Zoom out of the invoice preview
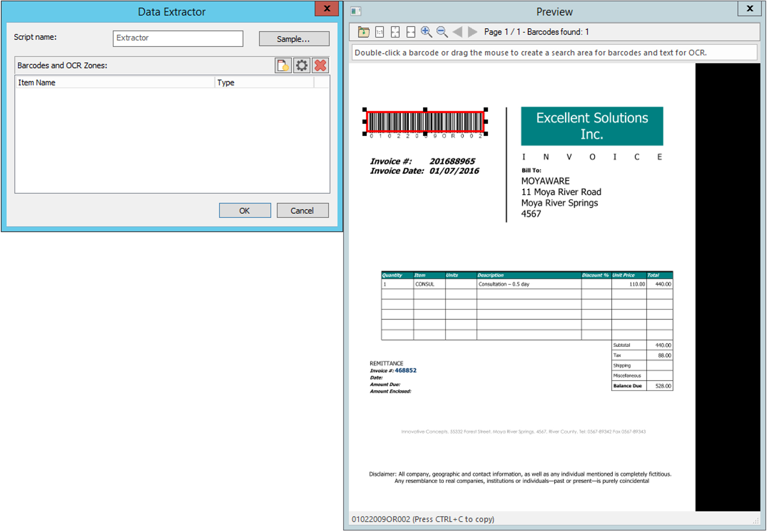 tap(441, 32)
